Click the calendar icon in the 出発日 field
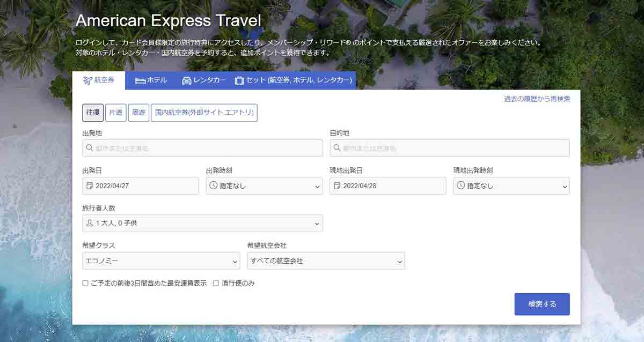644x342 pixels. (90, 186)
